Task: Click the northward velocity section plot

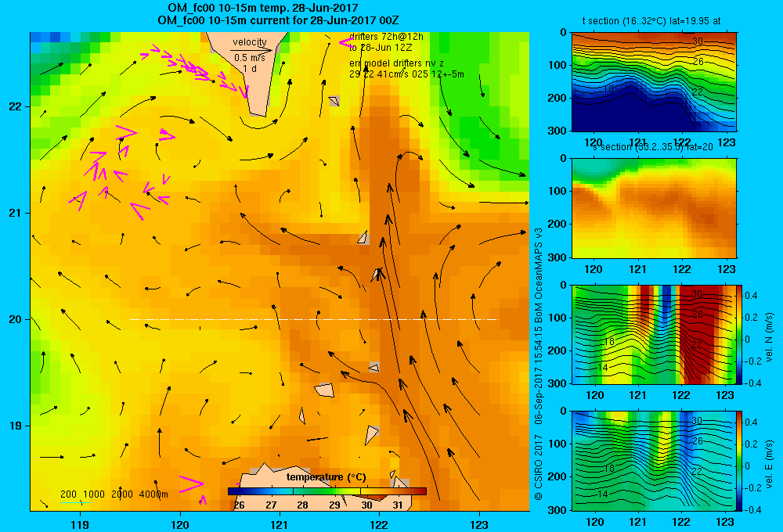Action: [654, 334]
